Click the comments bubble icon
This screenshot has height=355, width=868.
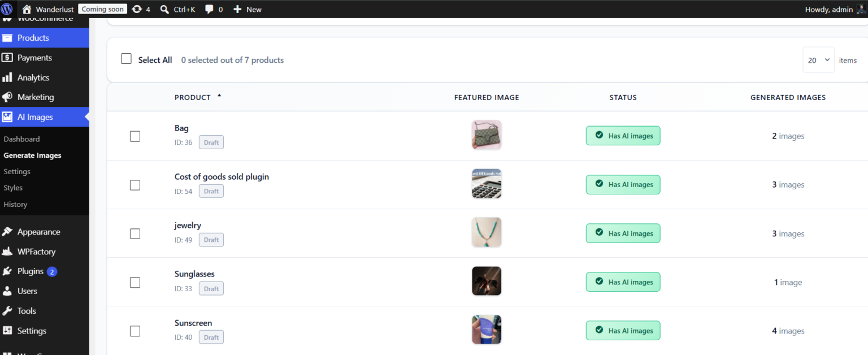[x=210, y=9]
